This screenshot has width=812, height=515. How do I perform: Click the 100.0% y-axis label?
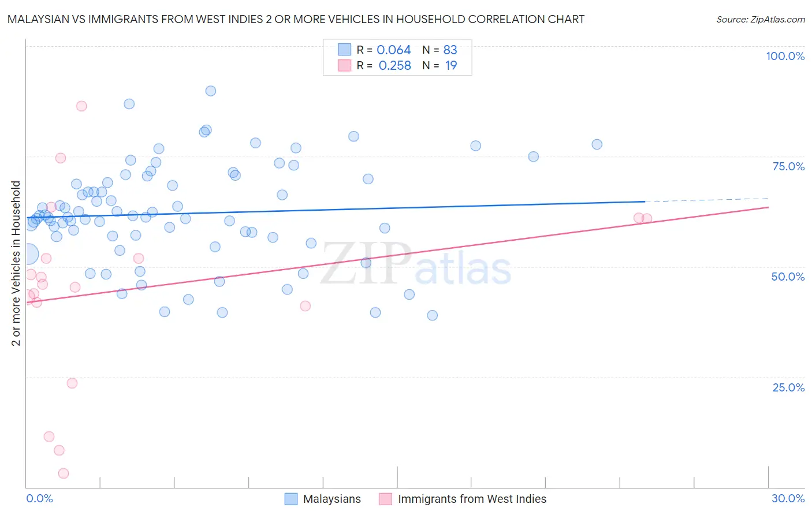coord(785,56)
